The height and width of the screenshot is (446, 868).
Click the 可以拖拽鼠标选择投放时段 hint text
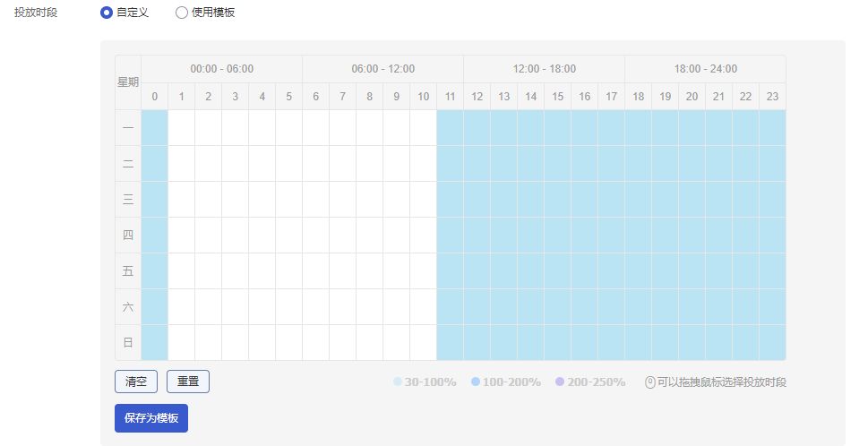click(722, 382)
